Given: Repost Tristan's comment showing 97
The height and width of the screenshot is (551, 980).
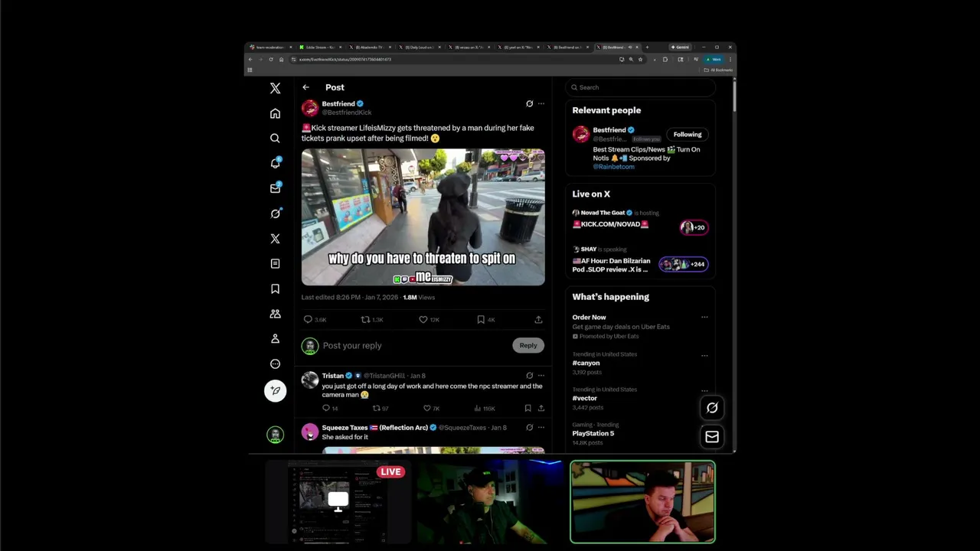Looking at the screenshot, I should tap(376, 408).
